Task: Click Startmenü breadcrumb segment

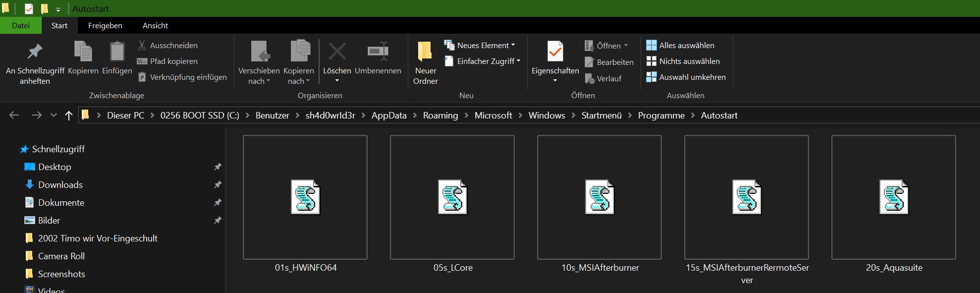Action: (601, 115)
